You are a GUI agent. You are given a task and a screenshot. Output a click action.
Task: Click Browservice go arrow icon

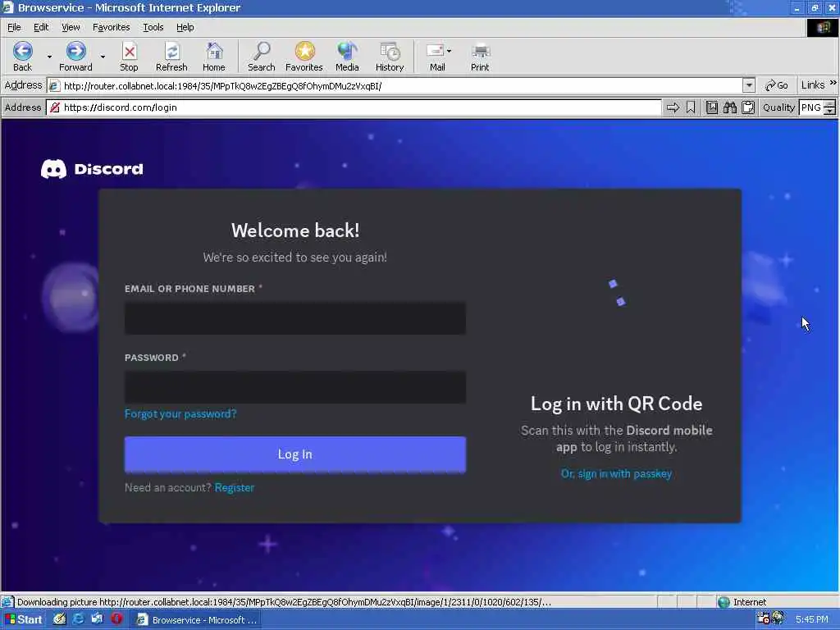pyautogui.click(x=673, y=107)
